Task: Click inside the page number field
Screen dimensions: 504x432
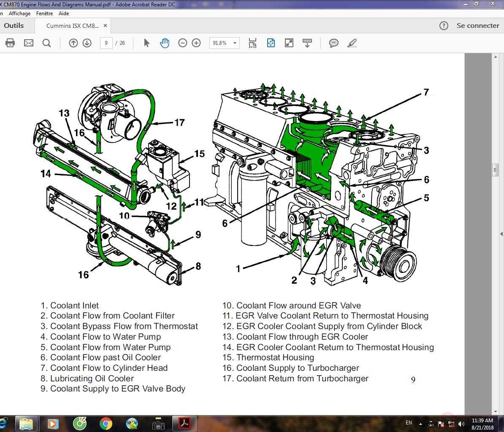Action: point(106,43)
